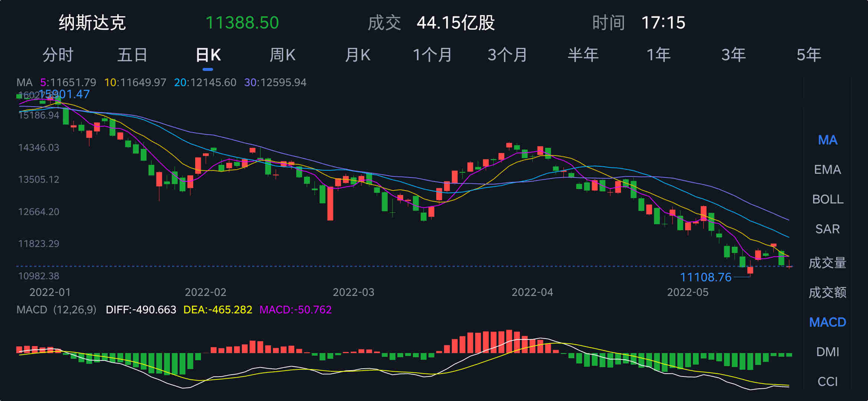The width and height of the screenshot is (868, 401).
Task: Click the 2022-01 date axis label
Action: click(x=50, y=292)
